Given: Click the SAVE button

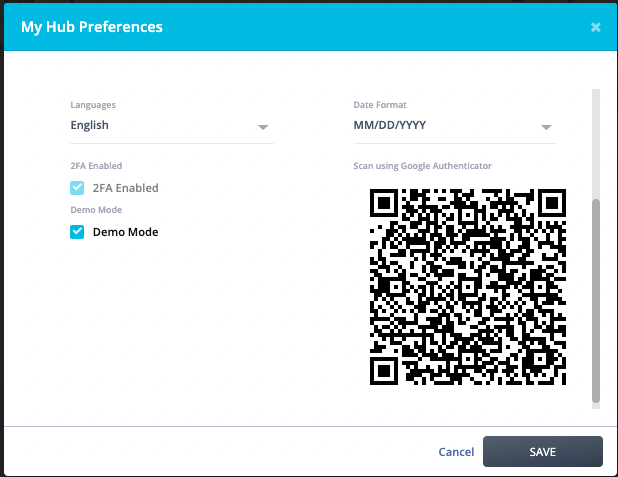Looking at the screenshot, I should (542, 452).
